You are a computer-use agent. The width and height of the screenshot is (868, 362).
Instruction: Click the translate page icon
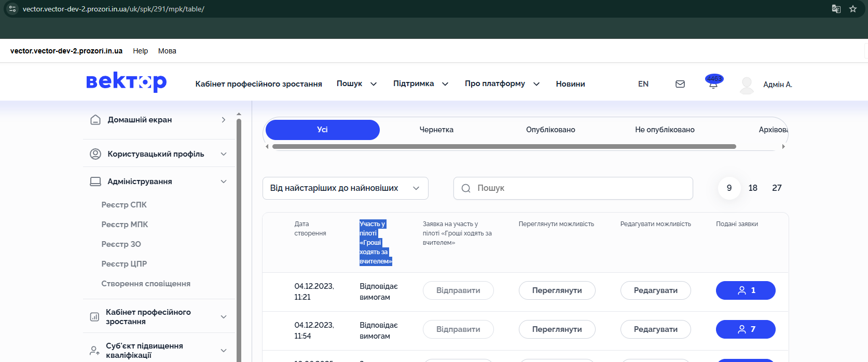[x=836, y=9]
